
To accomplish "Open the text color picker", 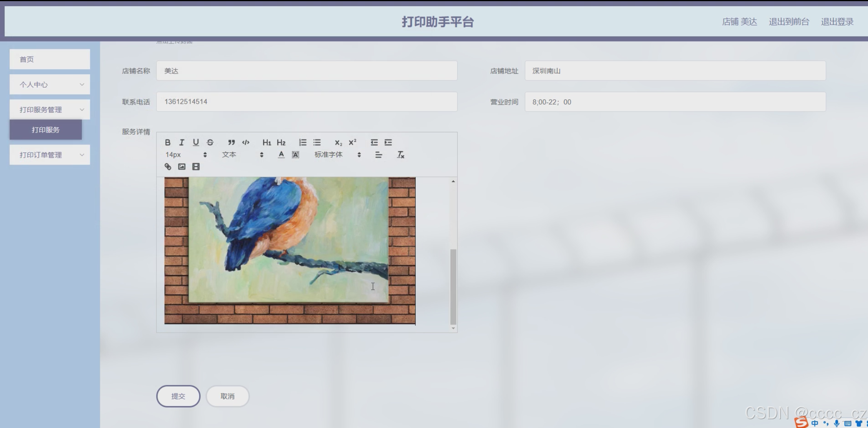I will (281, 155).
